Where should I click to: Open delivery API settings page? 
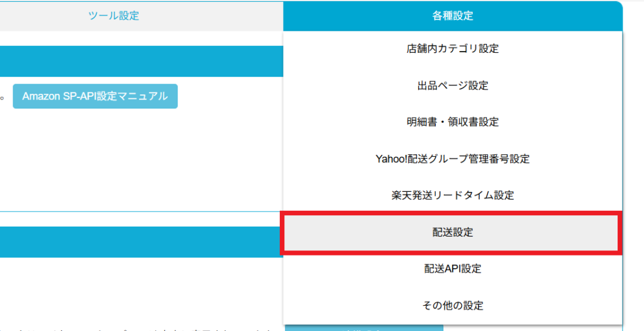point(452,269)
